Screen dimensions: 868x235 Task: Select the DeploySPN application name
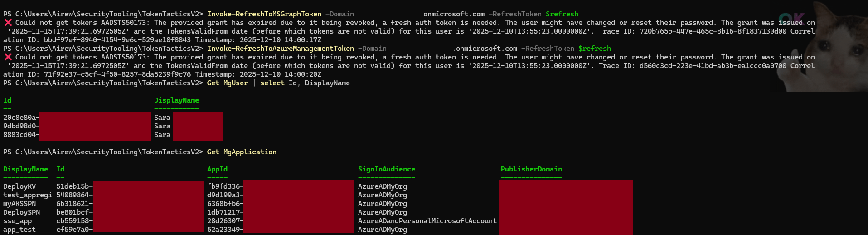pos(21,212)
